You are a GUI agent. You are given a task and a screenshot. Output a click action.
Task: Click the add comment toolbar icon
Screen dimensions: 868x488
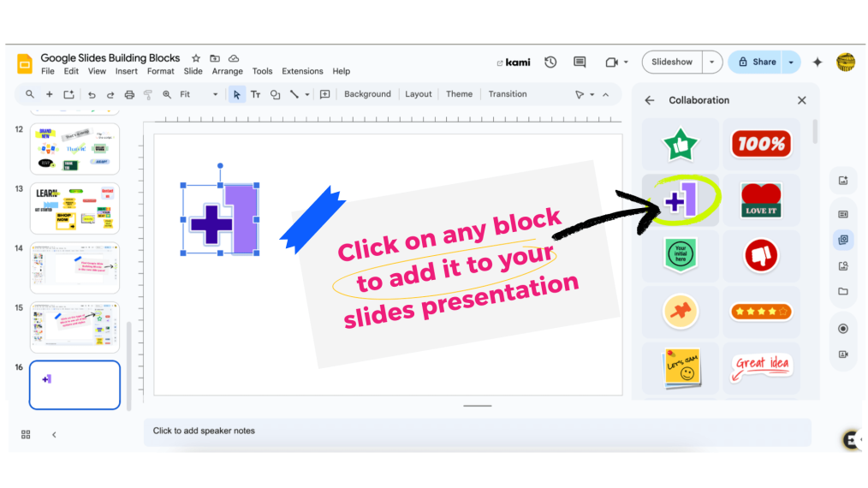pyautogui.click(x=325, y=95)
